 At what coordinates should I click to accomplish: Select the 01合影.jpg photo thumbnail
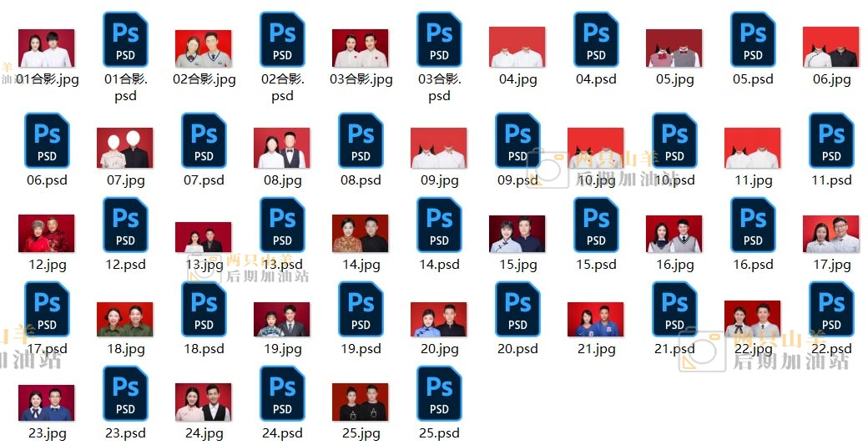(x=47, y=48)
